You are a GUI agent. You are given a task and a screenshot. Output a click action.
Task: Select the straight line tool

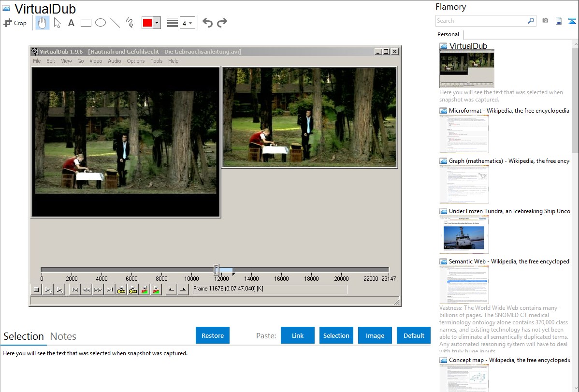pyautogui.click(x=115, y=23)
